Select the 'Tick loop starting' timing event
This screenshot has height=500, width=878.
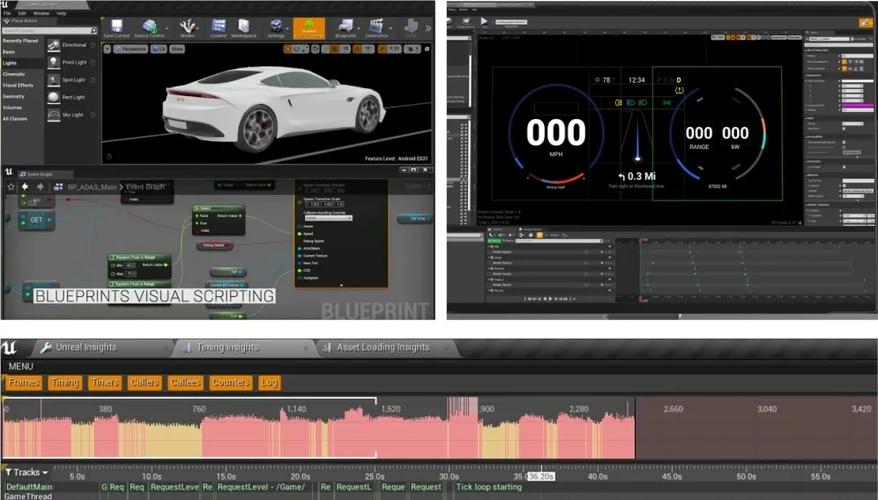point(489,487)
